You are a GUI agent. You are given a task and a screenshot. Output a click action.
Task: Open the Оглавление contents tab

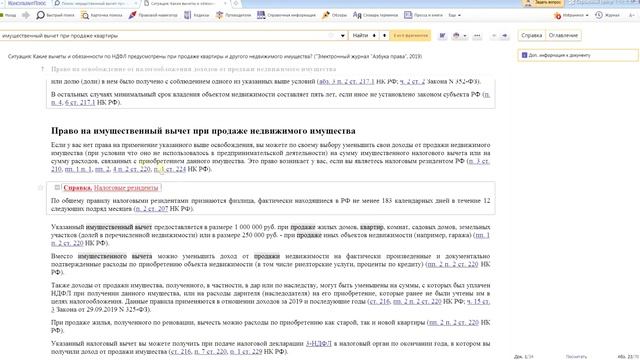pos(563,36)
